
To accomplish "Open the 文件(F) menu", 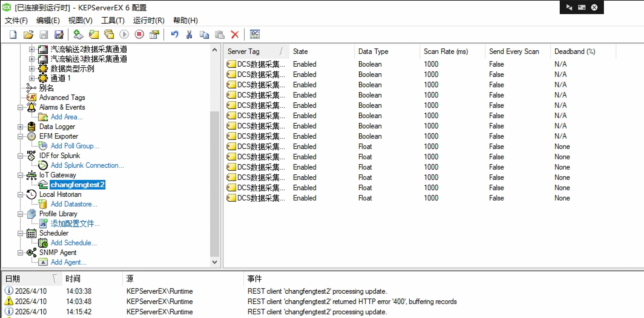I will (x=16, y=21).
